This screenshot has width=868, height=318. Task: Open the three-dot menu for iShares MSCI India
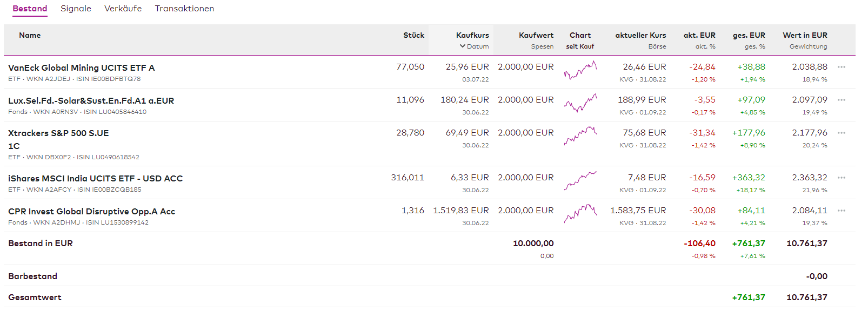coord(841,178)
